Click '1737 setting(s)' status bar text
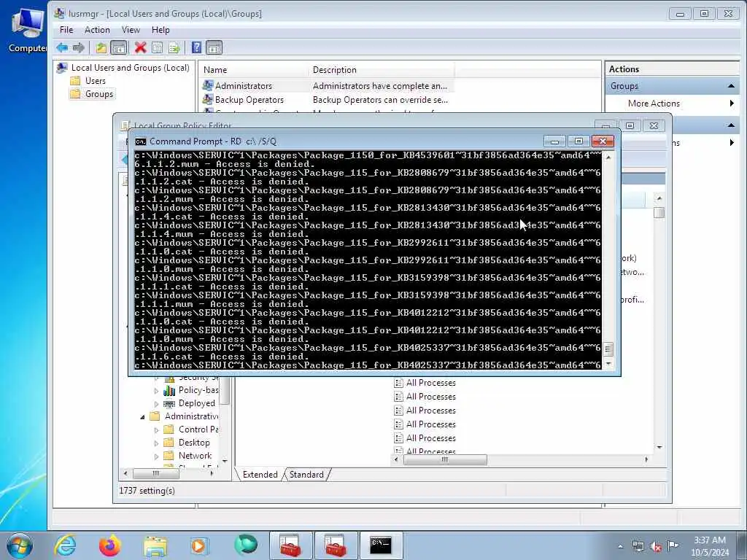 point(147,491)
